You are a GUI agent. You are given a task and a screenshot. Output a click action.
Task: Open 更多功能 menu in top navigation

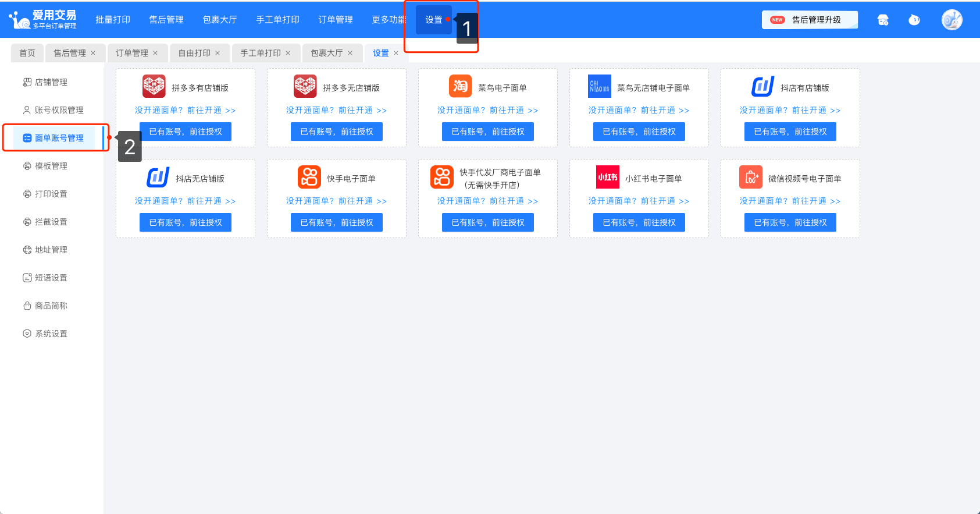click(x=389, y=20)
